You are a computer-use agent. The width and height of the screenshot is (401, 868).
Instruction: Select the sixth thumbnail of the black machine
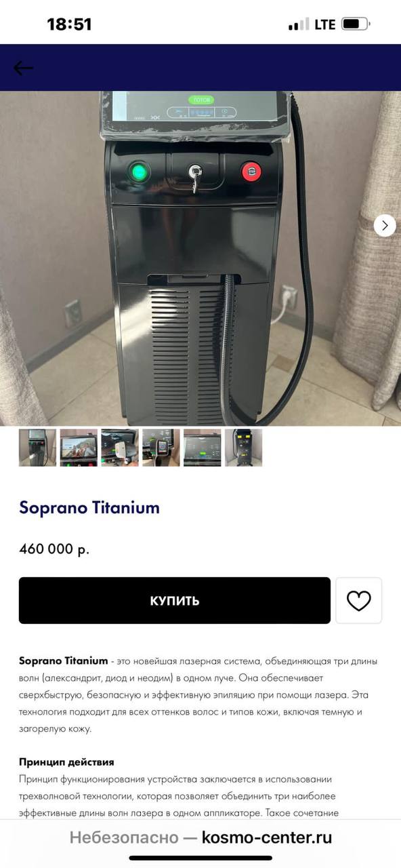pyautogui.click(x=244, y=448)
